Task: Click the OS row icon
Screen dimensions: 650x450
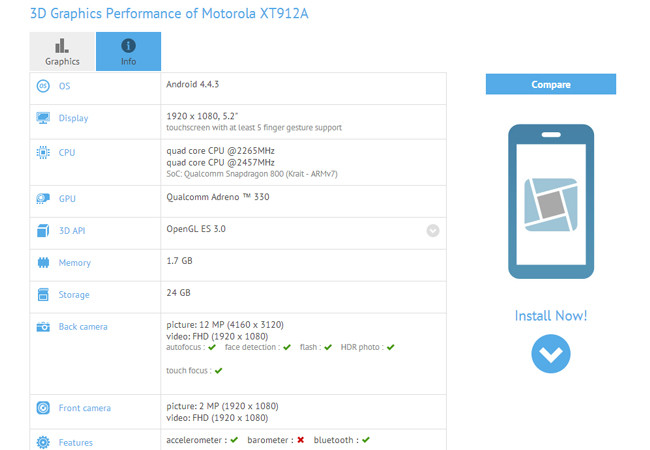Action: pyautogui.click(x=43, y=86)
